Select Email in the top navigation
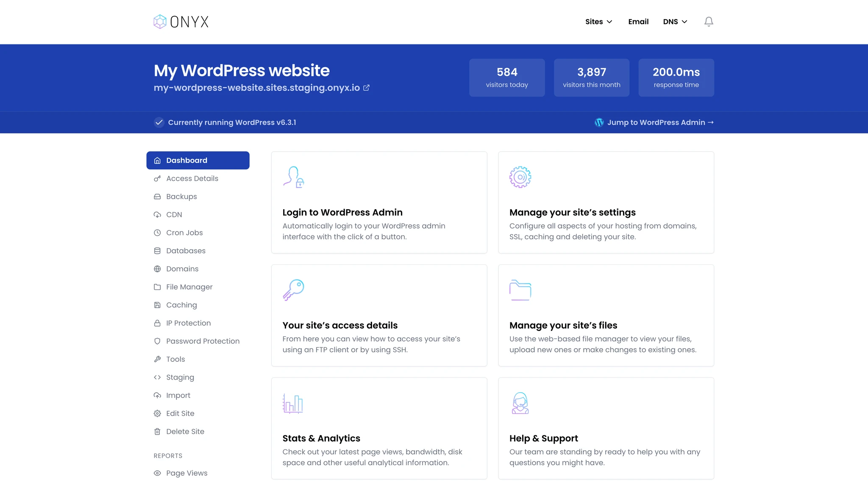This screenshot has height=488, width=868. pos(638,22)
